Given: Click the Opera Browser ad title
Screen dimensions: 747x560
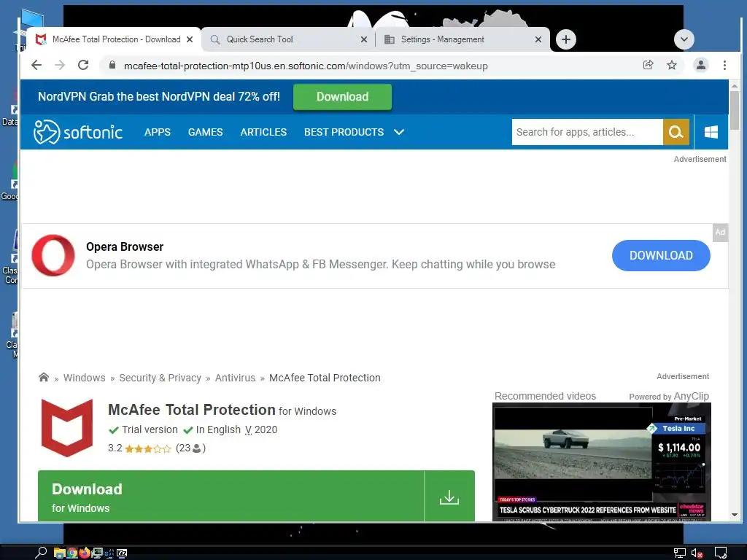Looking at the screenshot, I should tap(125, 246).
